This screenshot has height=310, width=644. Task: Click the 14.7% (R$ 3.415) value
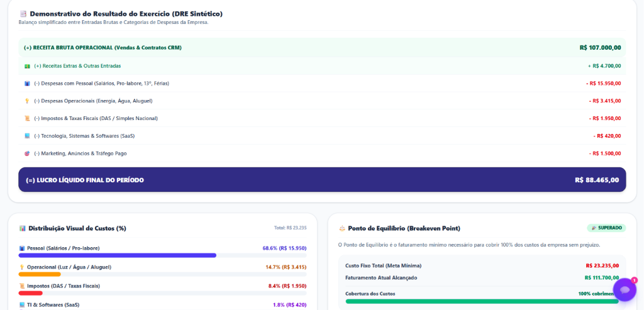click(286, 267)
